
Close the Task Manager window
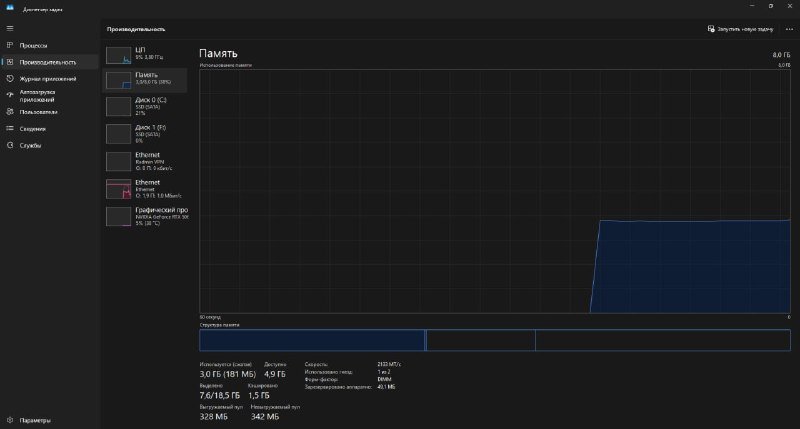[790, 6]
